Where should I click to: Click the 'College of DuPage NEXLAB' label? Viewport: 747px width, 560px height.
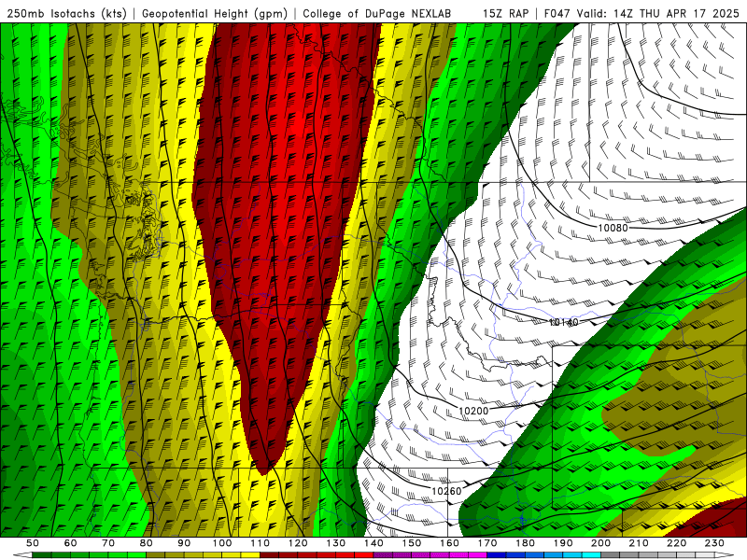[x=377, y=13]
